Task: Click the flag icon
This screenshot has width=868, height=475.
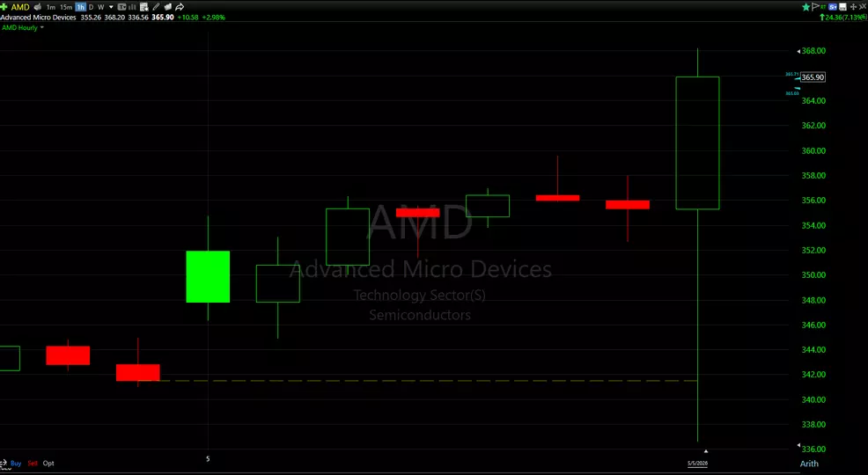Action: point(815,7)
